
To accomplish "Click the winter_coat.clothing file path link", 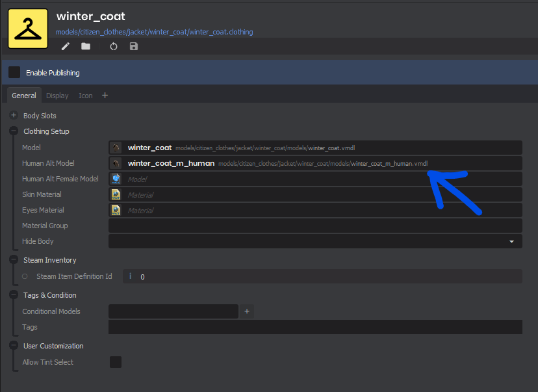I will tap(155, 32).
